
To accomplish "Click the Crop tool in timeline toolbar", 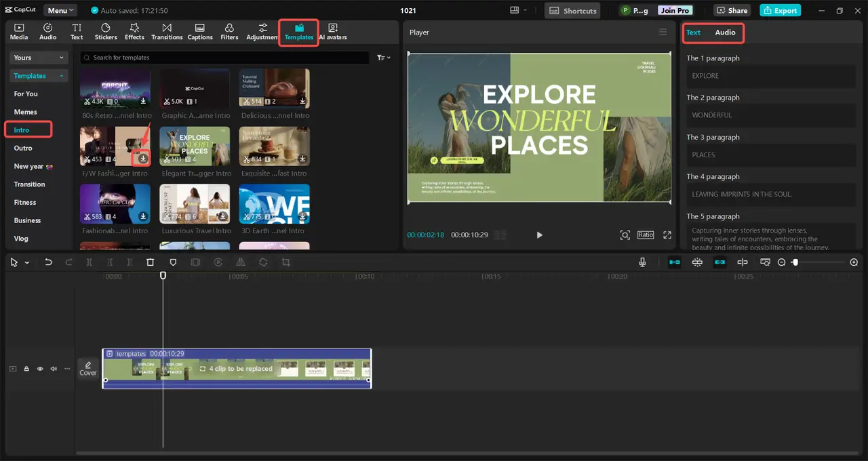I will coord(285,262).
